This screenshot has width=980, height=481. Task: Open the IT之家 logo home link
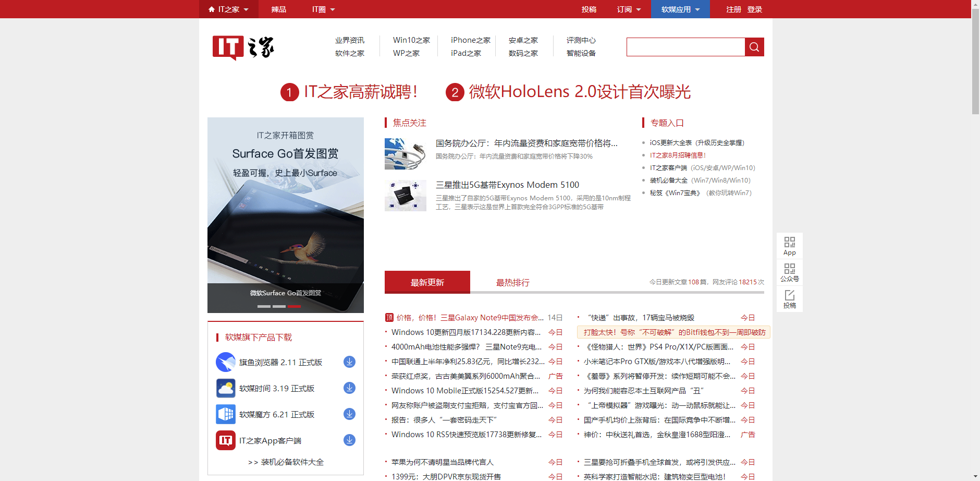coord(243,47)
